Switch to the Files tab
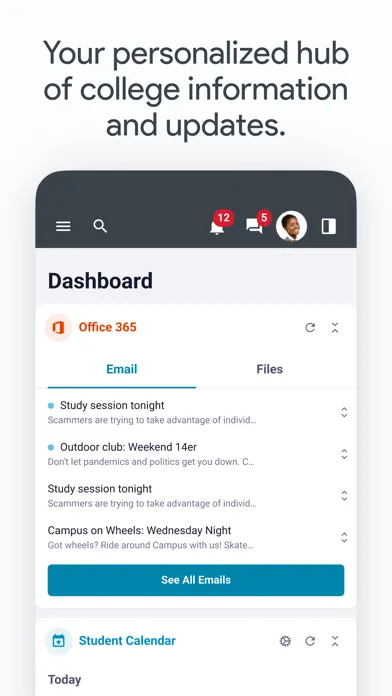 click(x=269, y=369)
